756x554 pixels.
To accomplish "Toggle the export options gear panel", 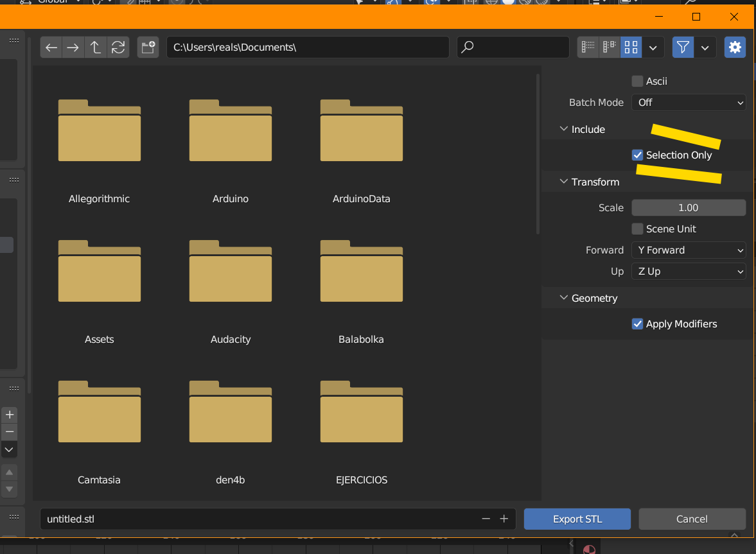I will click(x=735, y=48).
